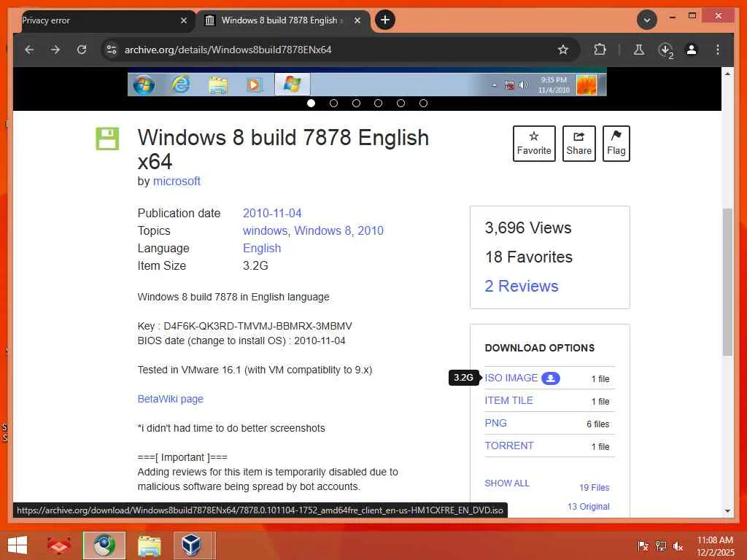Screen dimensions: 747x560
Task: Bookmark this page with the star icon
Action: [x=563, y=50]
